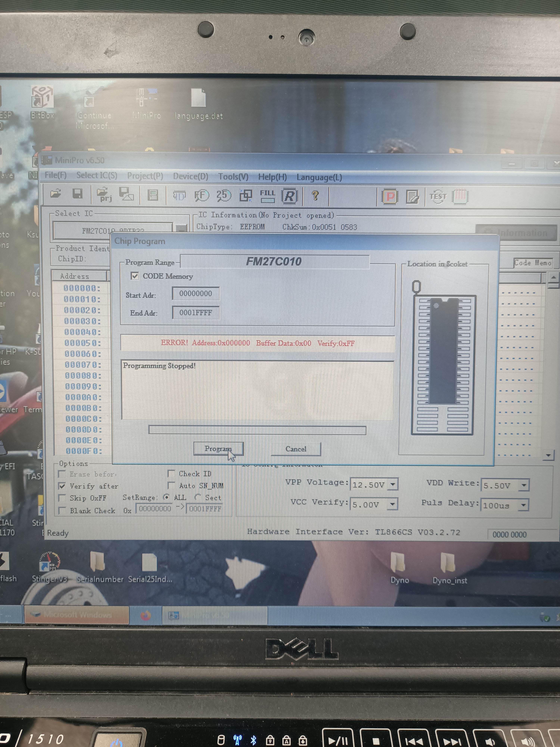Click the SetRange end address field
The width and height of the screenshot is (560, 747).
(205, 509)
